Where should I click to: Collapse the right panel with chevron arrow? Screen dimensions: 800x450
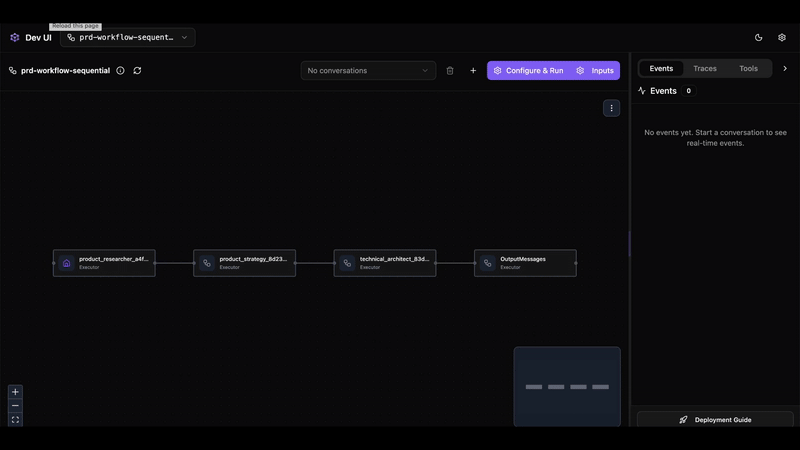pyautogui.click(x=785, y=69)
